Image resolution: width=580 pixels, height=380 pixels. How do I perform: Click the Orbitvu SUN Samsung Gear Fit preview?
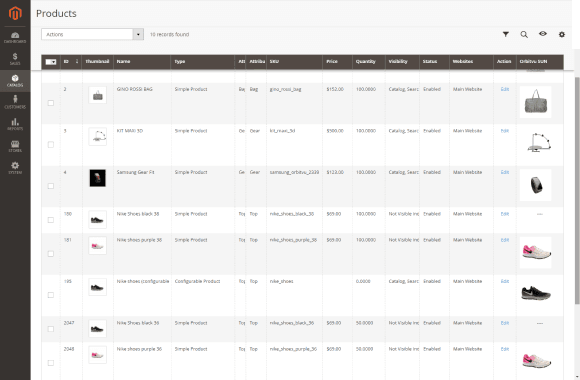tap(536, 185)
